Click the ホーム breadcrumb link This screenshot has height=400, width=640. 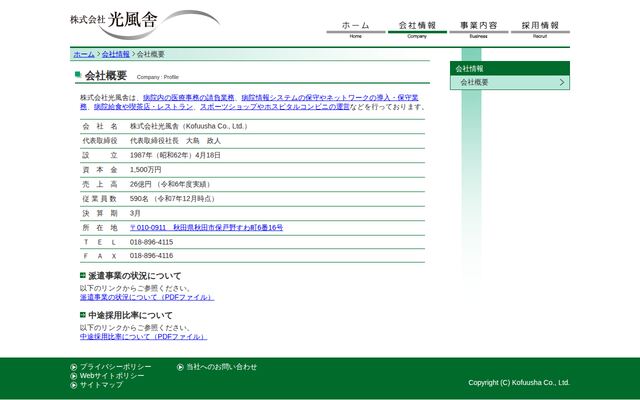[84, 54]
